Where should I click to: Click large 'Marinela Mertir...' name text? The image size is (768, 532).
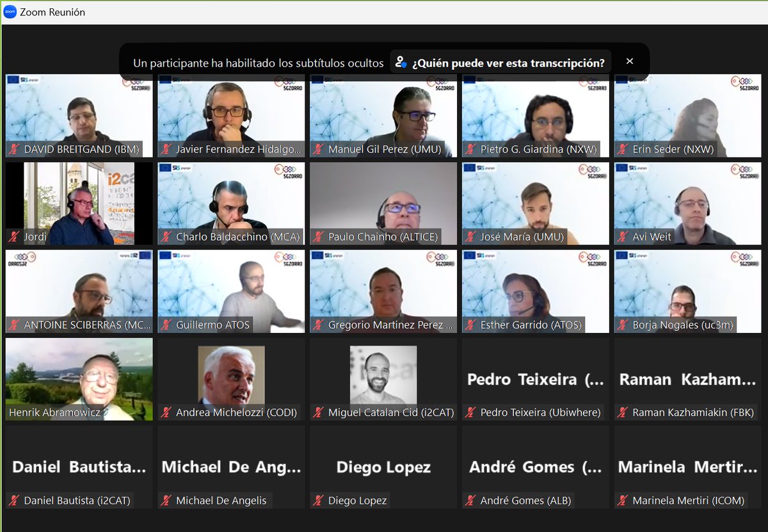click(688, 467)
